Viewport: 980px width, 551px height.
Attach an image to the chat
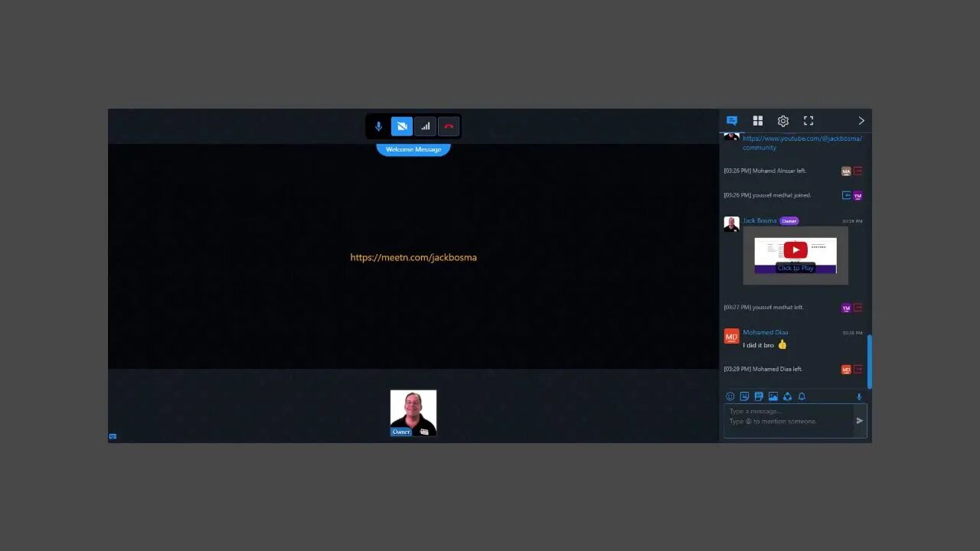point(773,396)
